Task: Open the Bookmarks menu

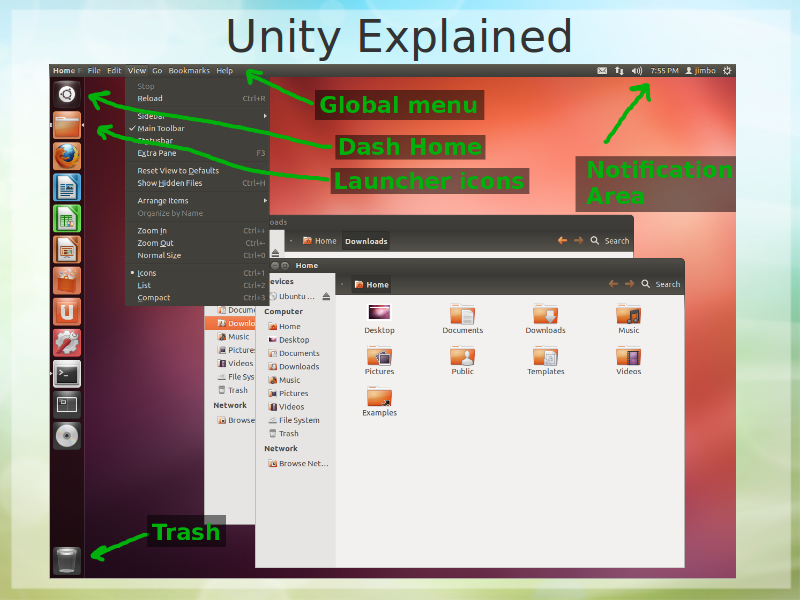Action: pyautogui.click(x=189, y=71)
